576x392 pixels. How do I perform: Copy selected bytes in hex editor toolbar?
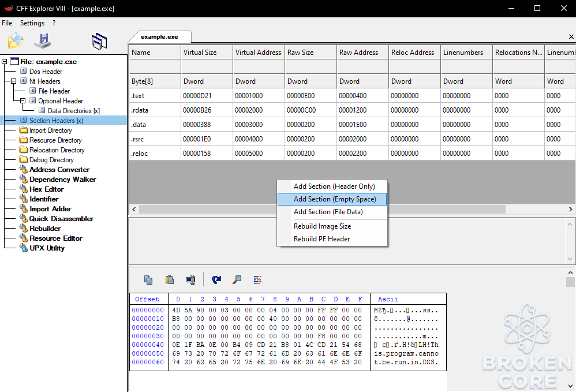[148, 280]
